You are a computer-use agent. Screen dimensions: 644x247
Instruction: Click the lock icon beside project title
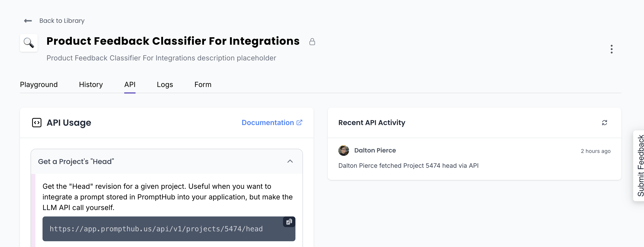tap(312, 41)
